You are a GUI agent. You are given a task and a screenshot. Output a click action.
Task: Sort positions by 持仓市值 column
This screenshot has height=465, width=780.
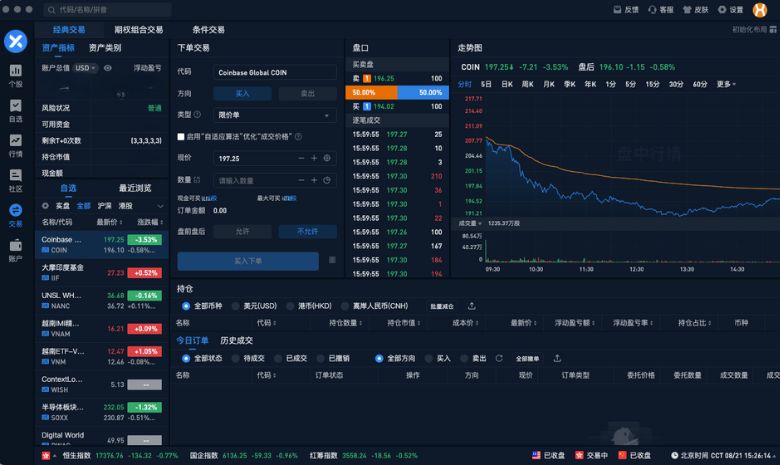click(x=404, y=323)
